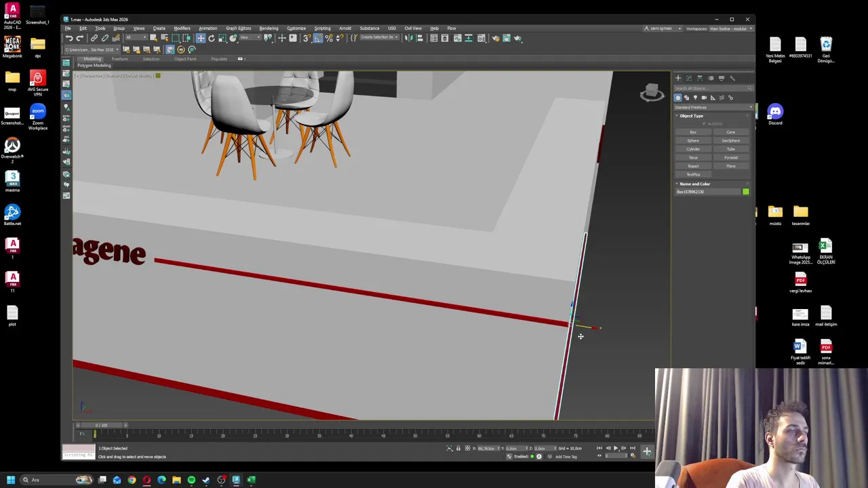Open the Civil View menu
This screenshot has height=488, width=868.
point(413,28)
